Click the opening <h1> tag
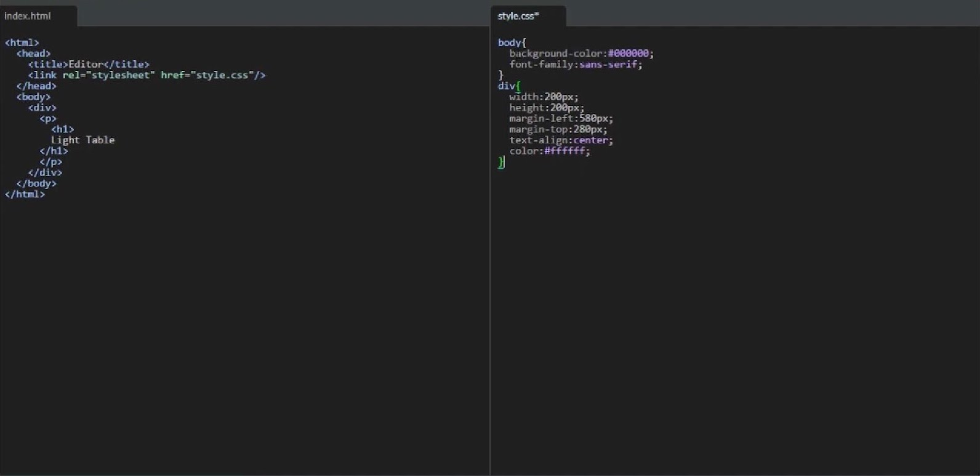The height and width of the screenshot is (476, 980). click(x=62, y=129)
